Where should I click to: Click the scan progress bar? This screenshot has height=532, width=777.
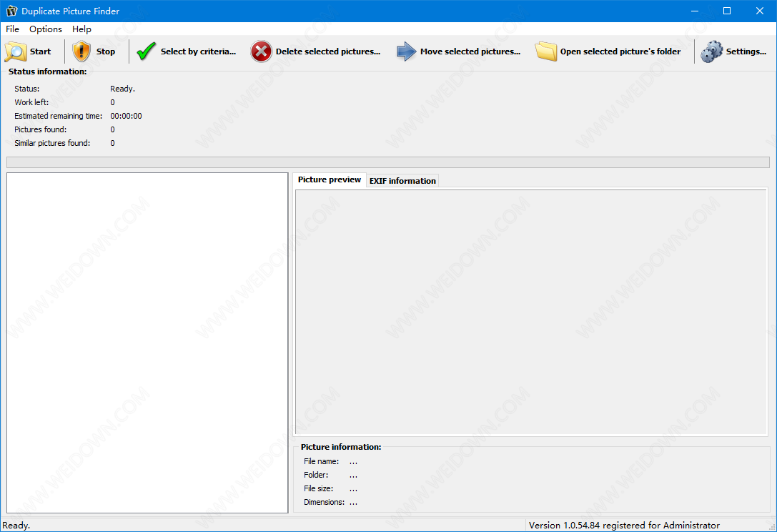pyautogui.click(x=388, y=162)
